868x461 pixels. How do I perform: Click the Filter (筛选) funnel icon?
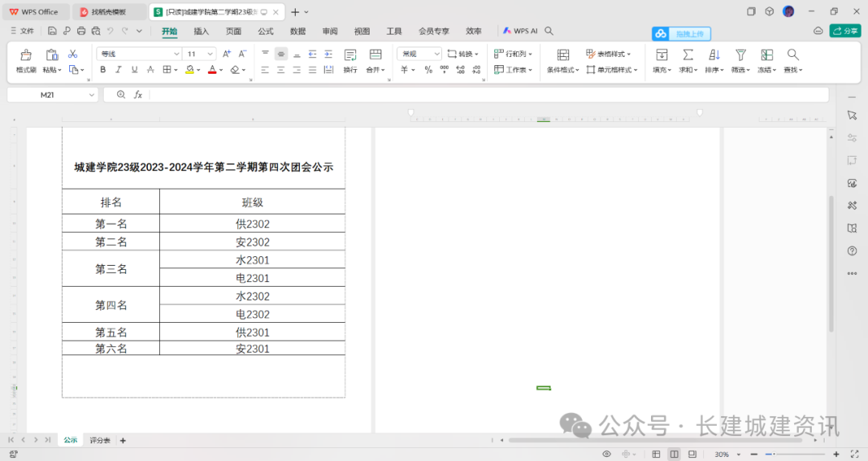(740, 55)
